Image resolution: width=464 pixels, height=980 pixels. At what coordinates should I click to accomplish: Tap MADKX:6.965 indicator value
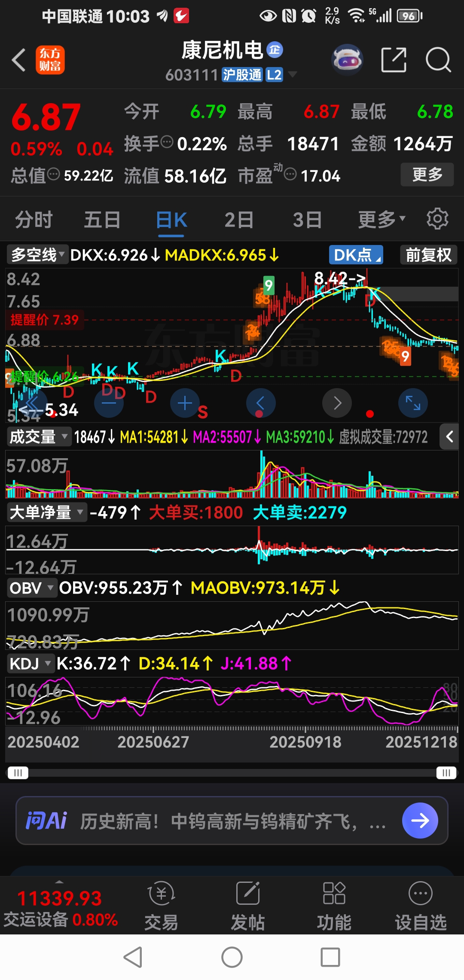point(222,255)
